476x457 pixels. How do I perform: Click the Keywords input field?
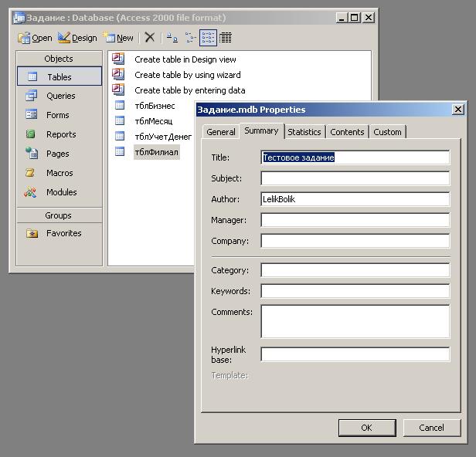(x=355, y=291)
